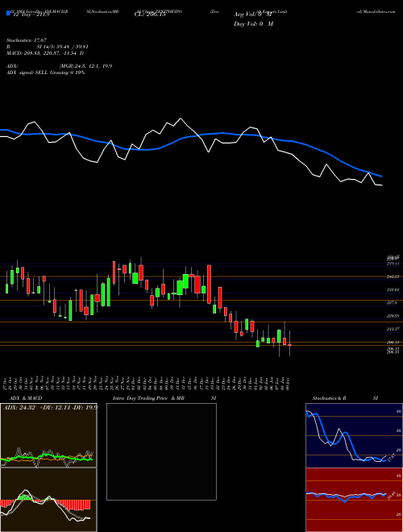Select the 'Stochastics: 17.67' reading
This screenshot has height=532, width=403.
[x=27, y=39]
